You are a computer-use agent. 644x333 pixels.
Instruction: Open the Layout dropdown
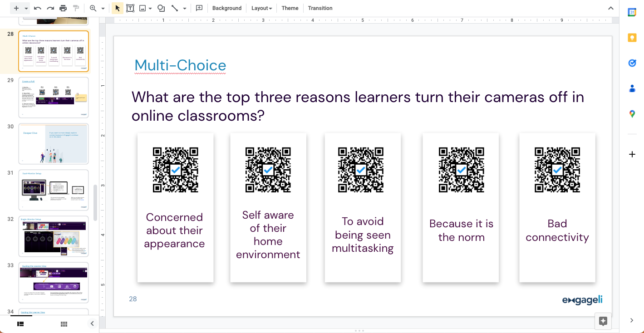point(262,8)
